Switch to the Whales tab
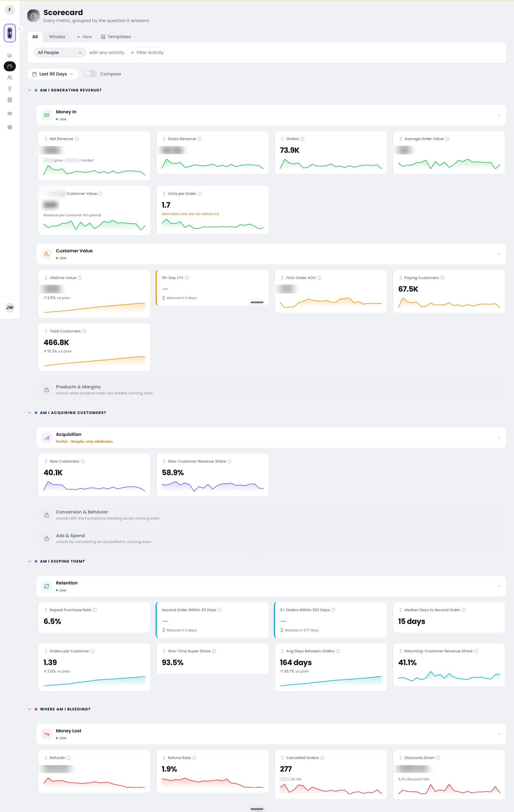 click(57, 37)
